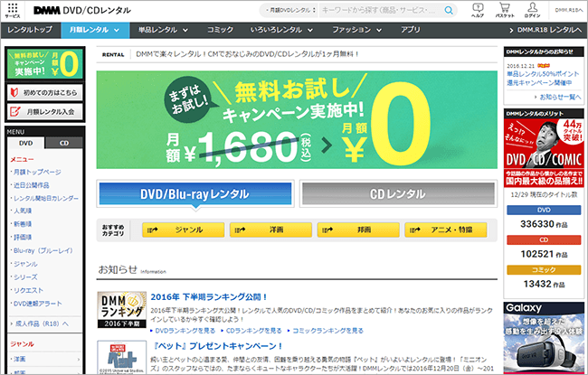This screenshot has height=375, width=588.
Task: Open the Galaxy Gear VR advertisement
Action: [544, 338]
